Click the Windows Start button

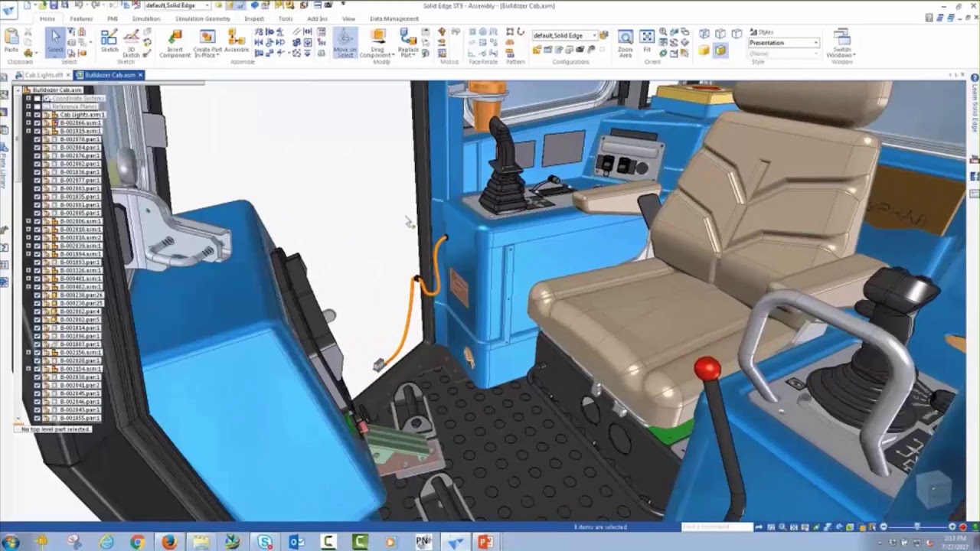coord(11,542)
